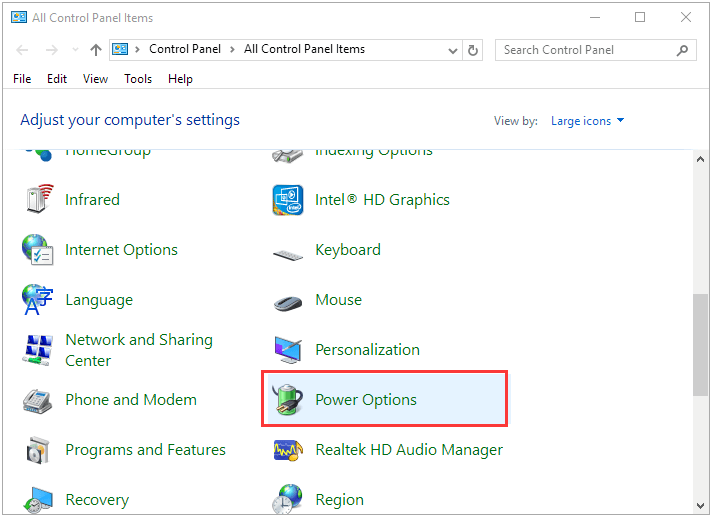Screen dimensions: 711x517
Task: Open the Mouse icon
Action: click(x=288, y=300)
